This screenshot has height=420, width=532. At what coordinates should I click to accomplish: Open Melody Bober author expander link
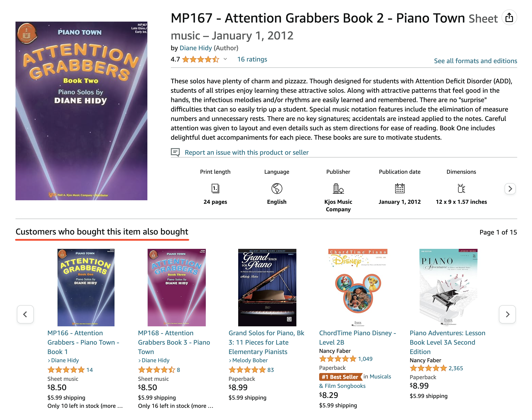click(x=248, y=360)
